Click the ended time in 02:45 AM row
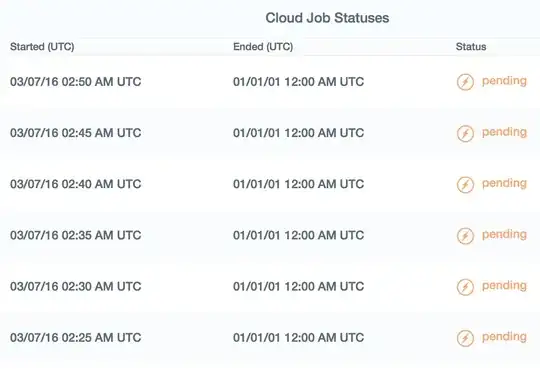Screen dimensions: 540x369 [298, 133]
